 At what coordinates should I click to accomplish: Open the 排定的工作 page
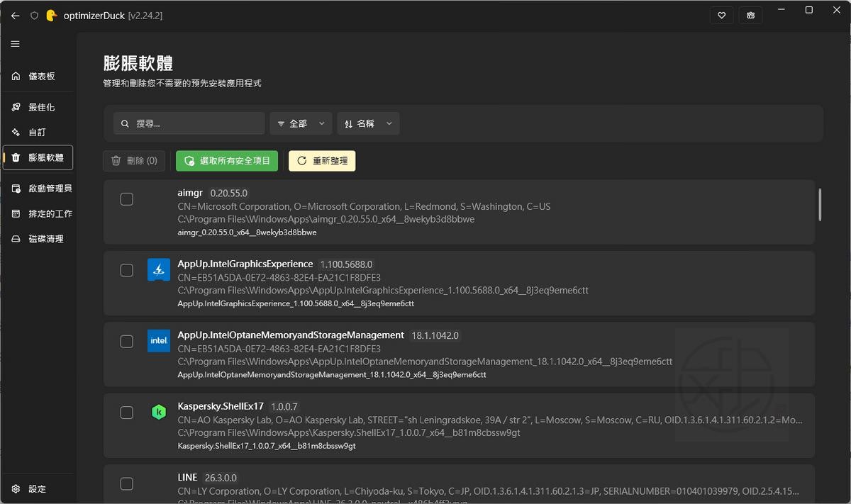(x=38, y=213)
